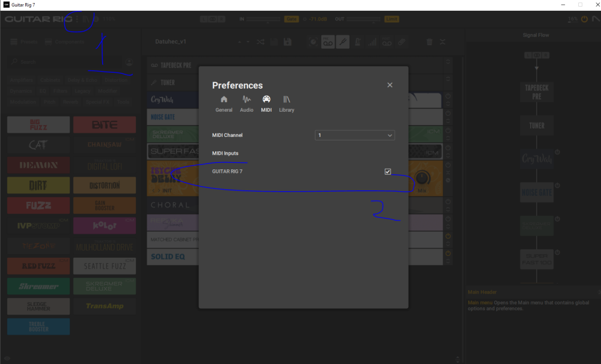Open the MIDI Channel dropdown

coord(355,135)
